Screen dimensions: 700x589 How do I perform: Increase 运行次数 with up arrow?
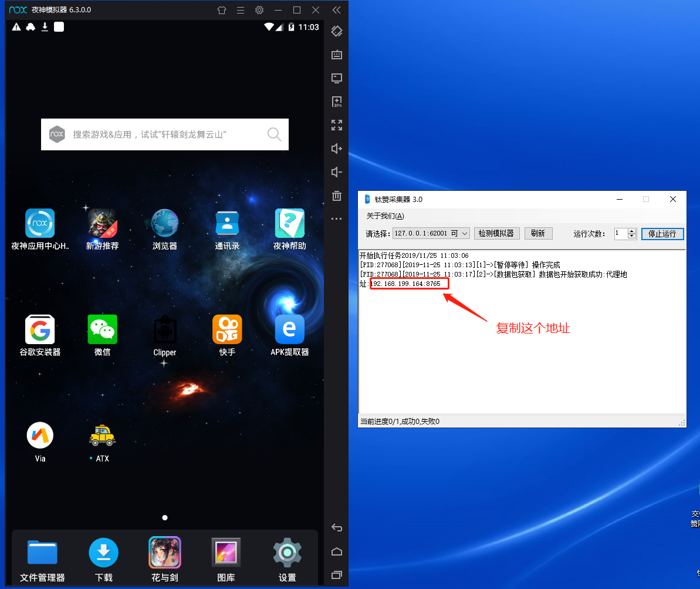tap(632, 231)
